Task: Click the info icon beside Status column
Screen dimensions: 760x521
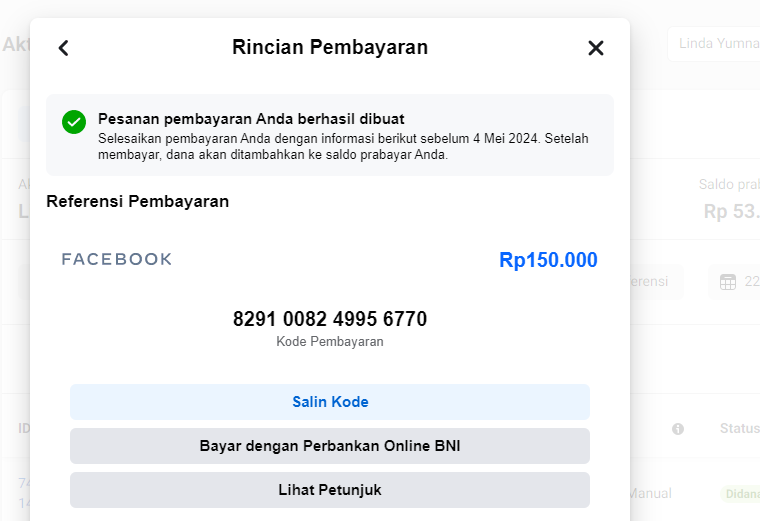Action: point(678,429)
